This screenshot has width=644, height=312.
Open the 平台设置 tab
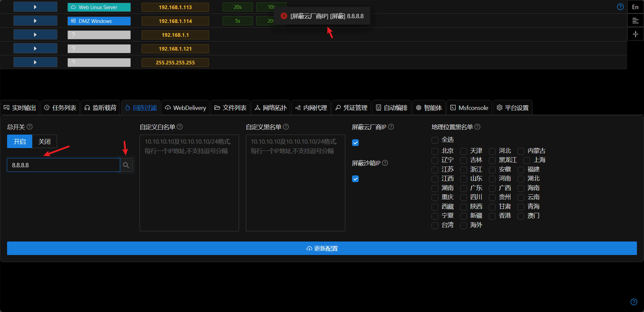click(513, 108)
